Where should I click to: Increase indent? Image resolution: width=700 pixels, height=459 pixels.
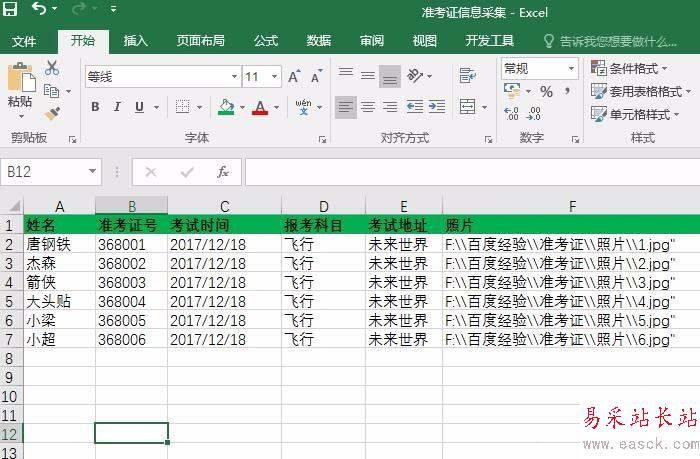[x=437, y=107]
